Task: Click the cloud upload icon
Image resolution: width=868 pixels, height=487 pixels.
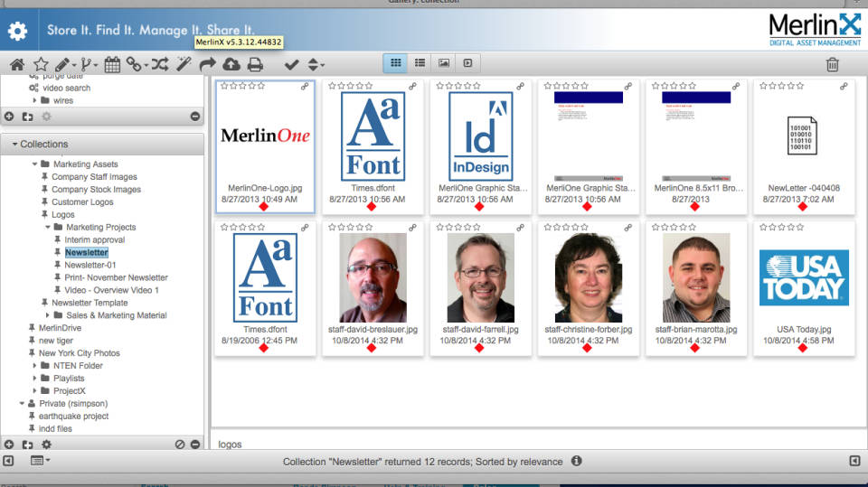Action: [x=231, y=64]
